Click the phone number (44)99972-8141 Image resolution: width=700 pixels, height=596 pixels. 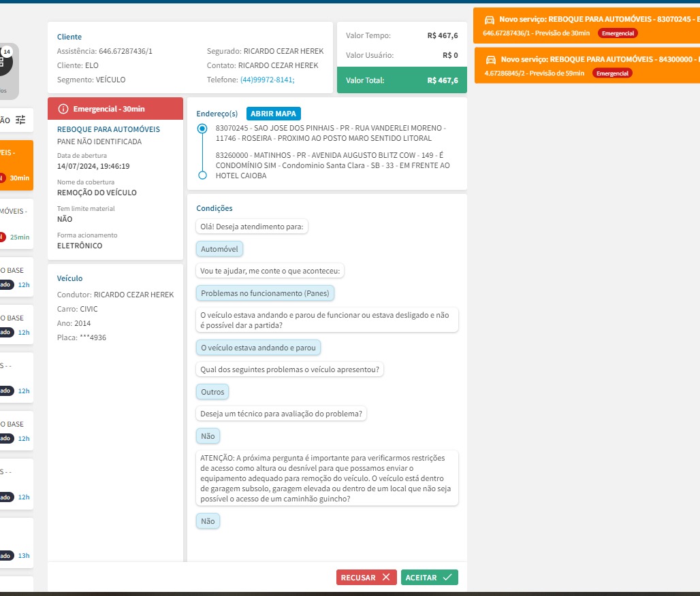click(x=267, y=80)
